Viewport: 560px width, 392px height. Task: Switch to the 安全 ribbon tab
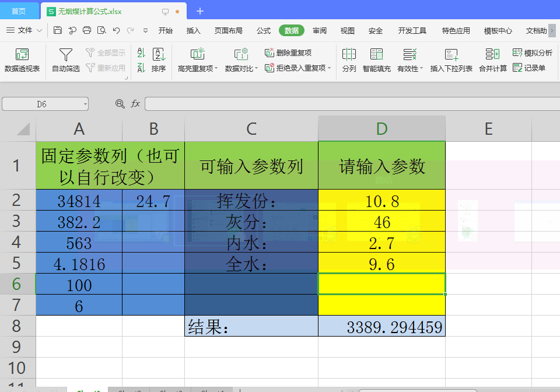point(375,31)
